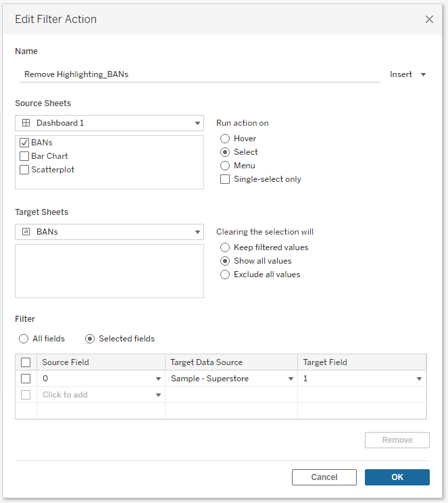This screenshot has height=503, width=448.
Task: Open the BANs target sheets dropdown
Action: tap(109, 232)
